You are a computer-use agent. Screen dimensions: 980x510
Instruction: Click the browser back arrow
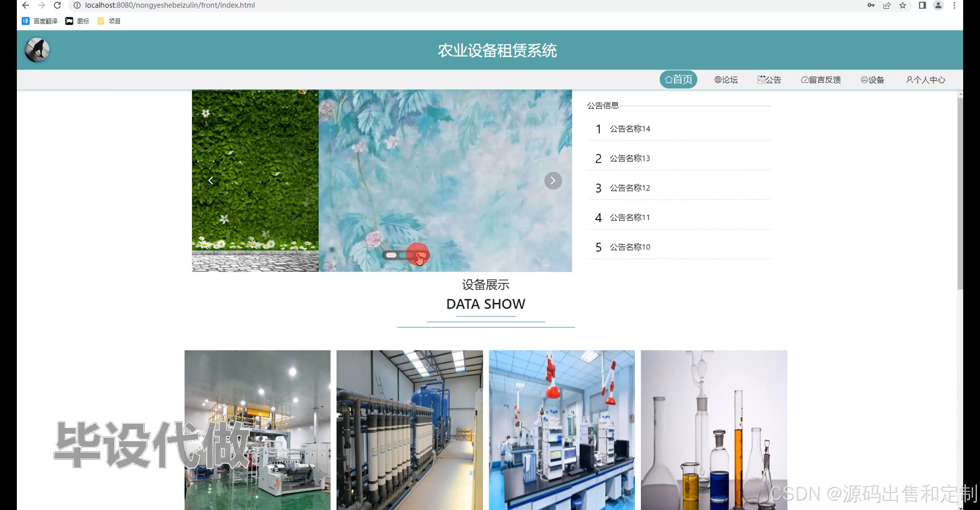(x=26, y=5)
